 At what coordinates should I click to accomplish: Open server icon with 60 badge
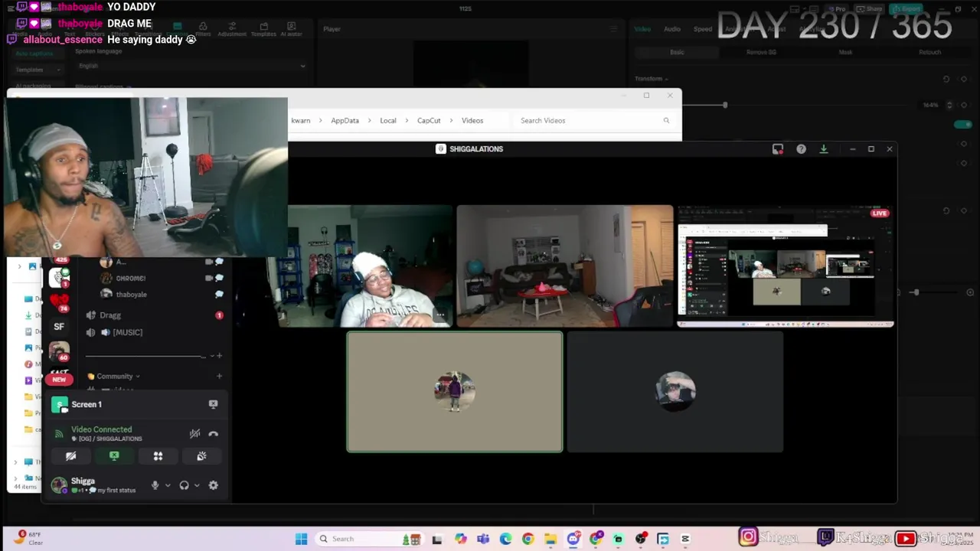pyautogui.click(x=59, y=351)
